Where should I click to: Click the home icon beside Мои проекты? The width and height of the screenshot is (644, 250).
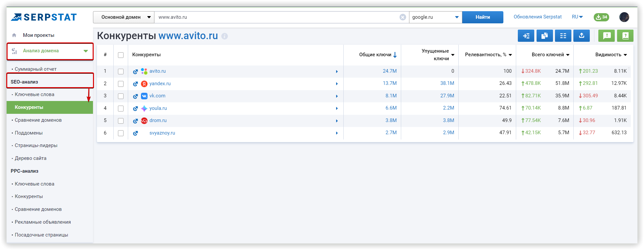14,35
